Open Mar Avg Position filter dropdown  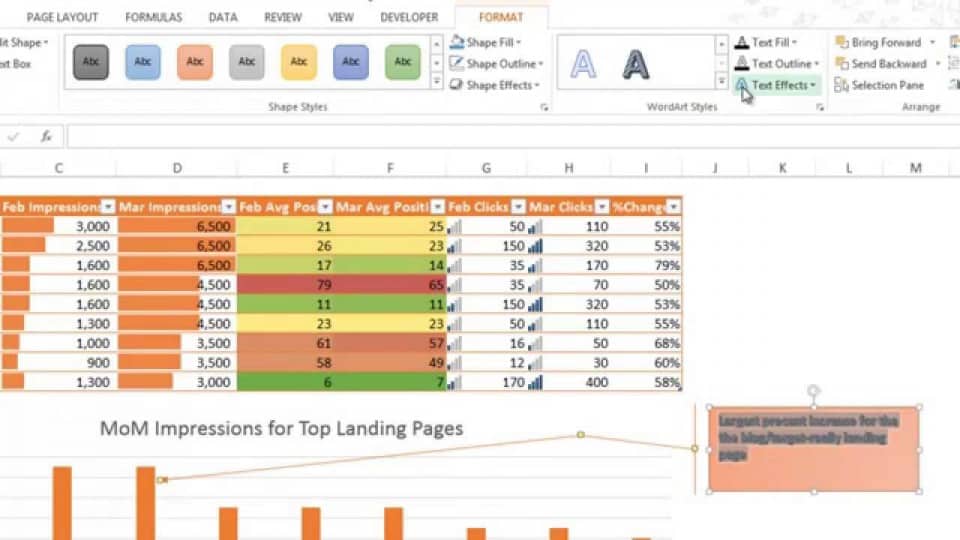pos(437,207)
